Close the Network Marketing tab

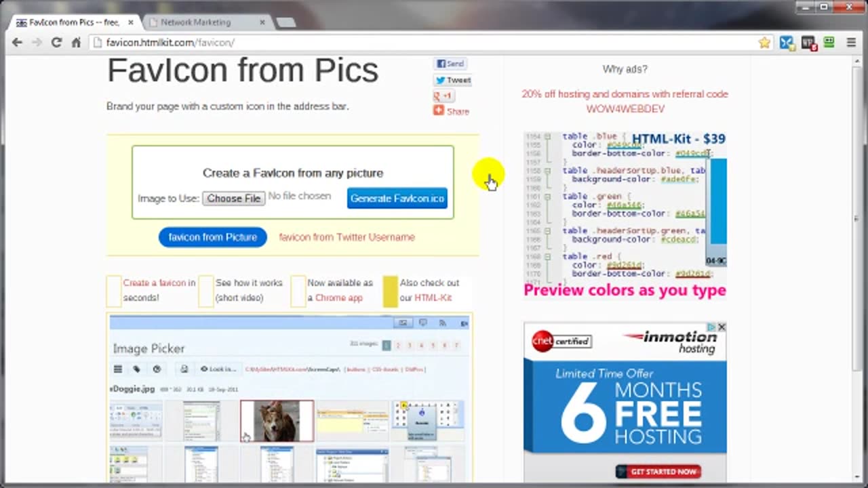click(262, 22)
